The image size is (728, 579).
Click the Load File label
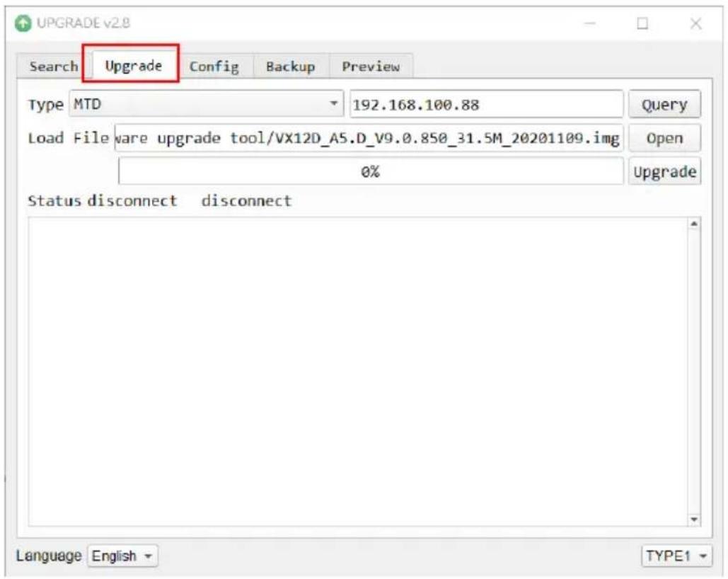68,138
